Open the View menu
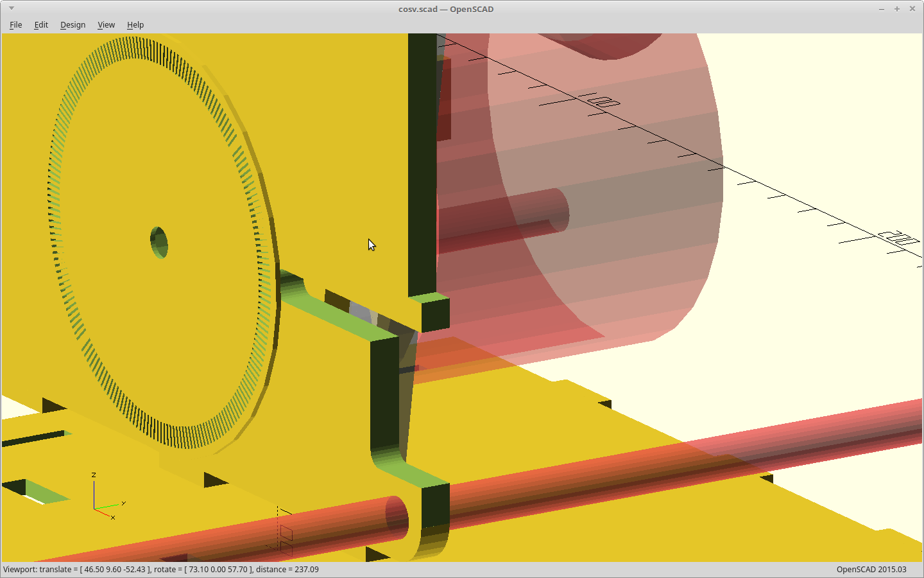 point(106,25)
